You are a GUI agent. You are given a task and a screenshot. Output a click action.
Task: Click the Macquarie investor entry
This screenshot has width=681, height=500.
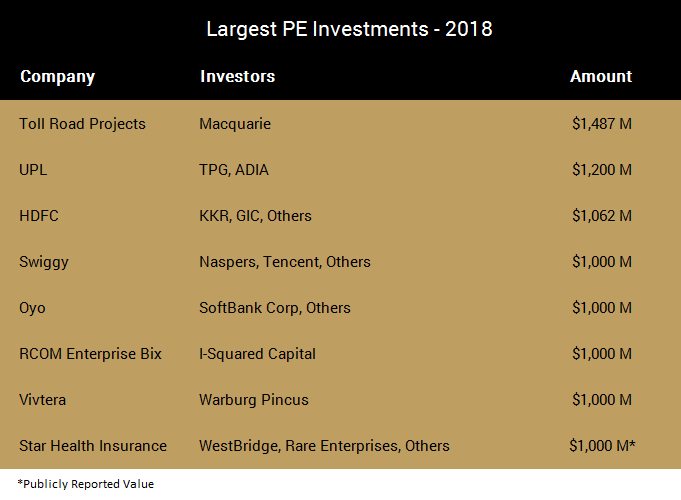[235, 124]
